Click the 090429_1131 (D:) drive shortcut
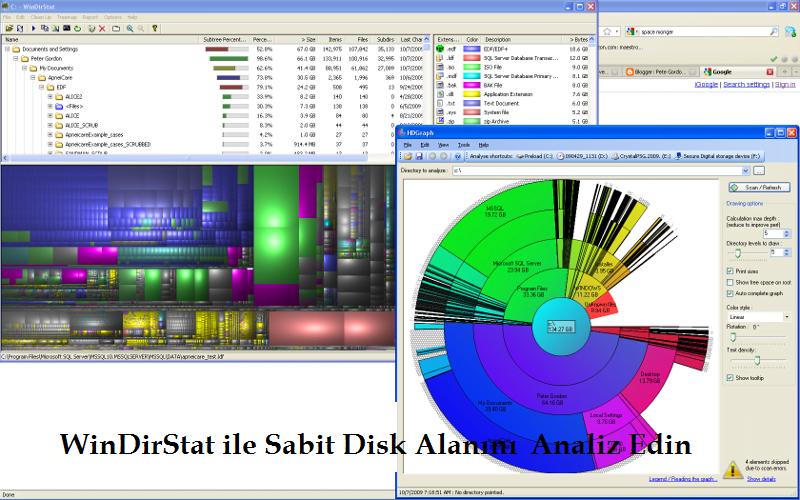Viewport: 800px width, 500px height. tap(582, 156)
